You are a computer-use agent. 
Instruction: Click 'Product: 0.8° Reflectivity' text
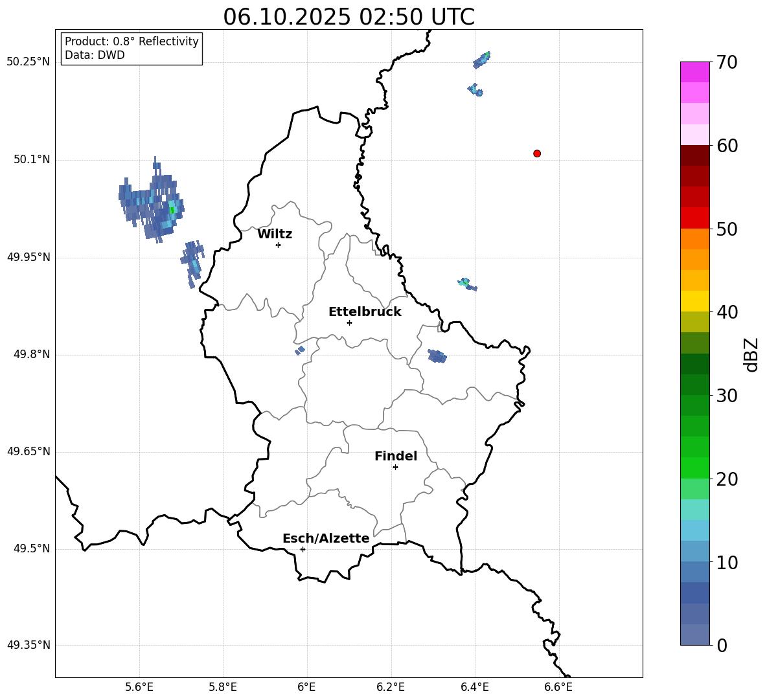tap(132, 41)
